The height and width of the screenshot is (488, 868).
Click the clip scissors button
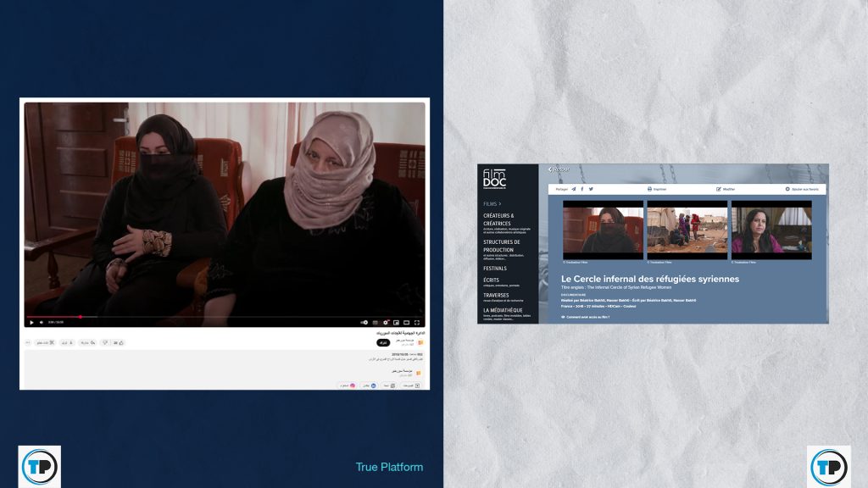[x=45, y=343]
